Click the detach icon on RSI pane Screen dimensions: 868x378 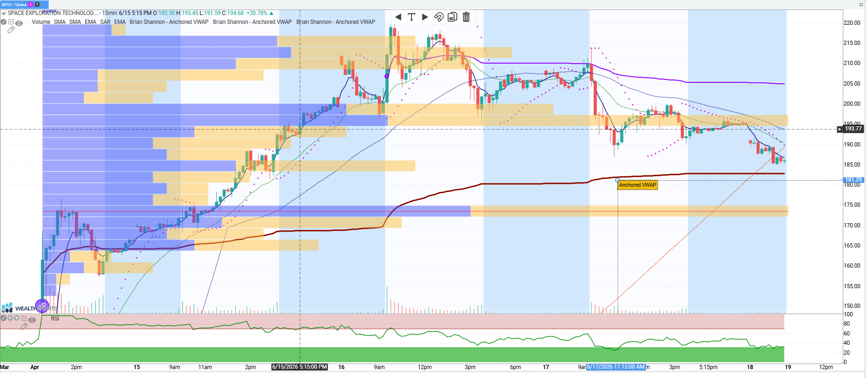pyautogui.click(x=4, y=318)
